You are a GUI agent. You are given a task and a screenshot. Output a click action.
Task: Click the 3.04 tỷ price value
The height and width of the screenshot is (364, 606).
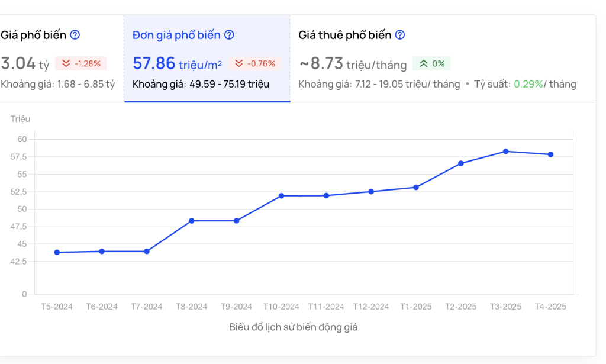point(25,63)
